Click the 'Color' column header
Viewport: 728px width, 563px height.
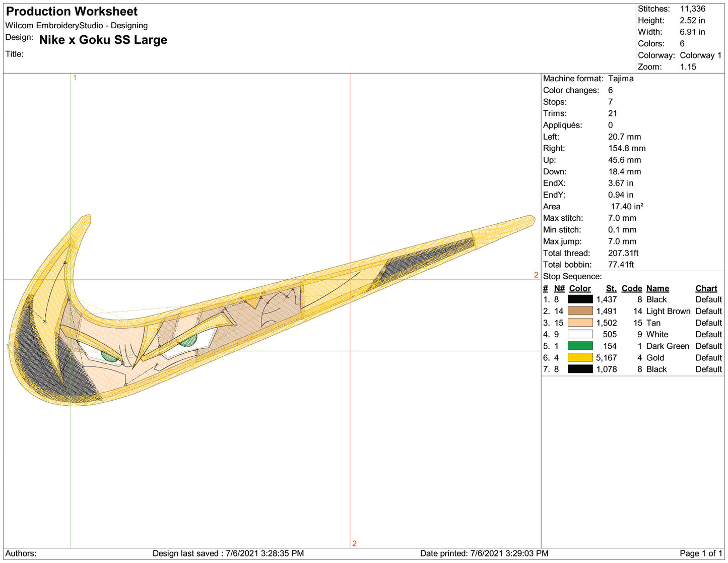point(580,288)
